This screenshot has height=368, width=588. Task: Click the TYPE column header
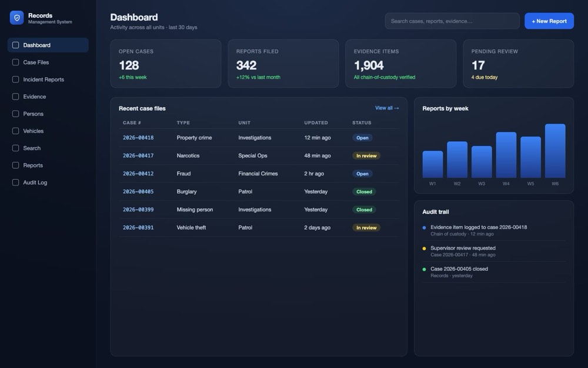coord(183,123)
